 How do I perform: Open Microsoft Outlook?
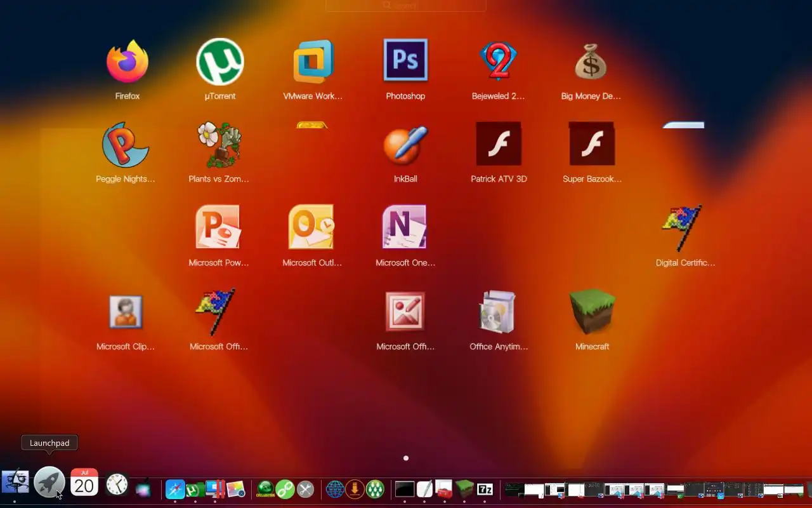click(x=311, y=227)
